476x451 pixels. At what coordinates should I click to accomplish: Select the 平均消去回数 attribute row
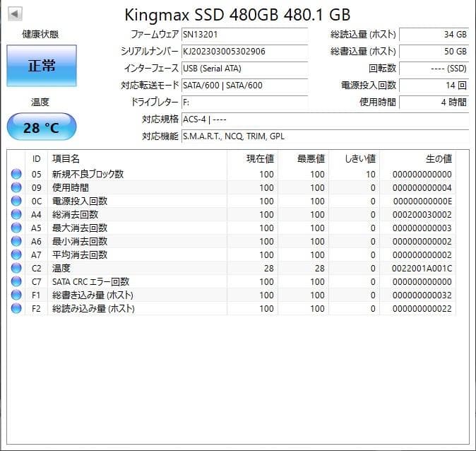click(232, 254)
